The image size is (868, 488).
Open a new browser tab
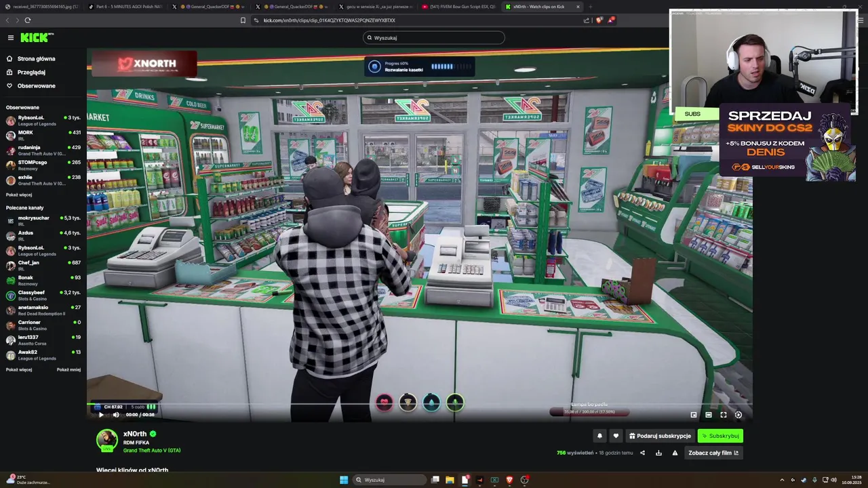[590, 7]
